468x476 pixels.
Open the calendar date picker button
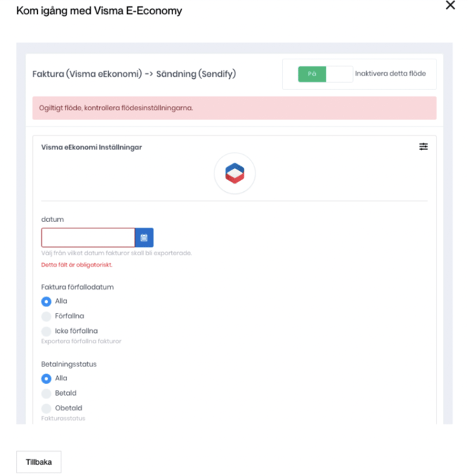pos(144,237)
